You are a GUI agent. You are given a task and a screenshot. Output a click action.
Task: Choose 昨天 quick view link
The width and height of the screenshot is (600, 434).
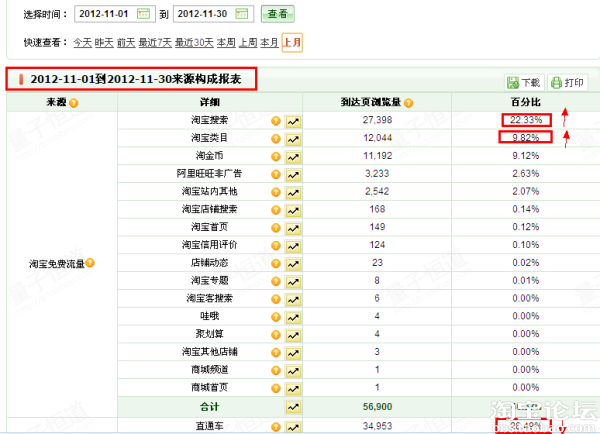coord(104,42)
